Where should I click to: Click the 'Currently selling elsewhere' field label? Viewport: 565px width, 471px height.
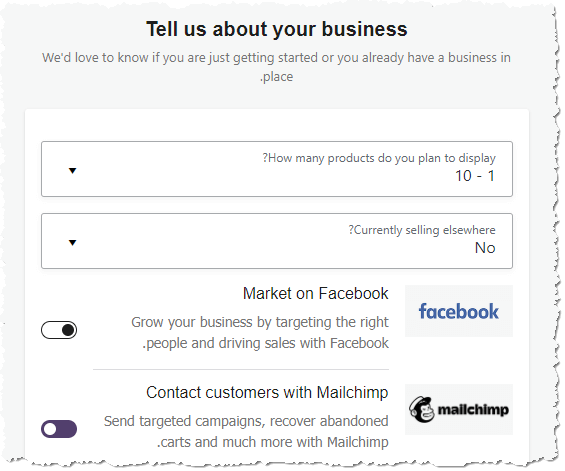pos(422,230)
